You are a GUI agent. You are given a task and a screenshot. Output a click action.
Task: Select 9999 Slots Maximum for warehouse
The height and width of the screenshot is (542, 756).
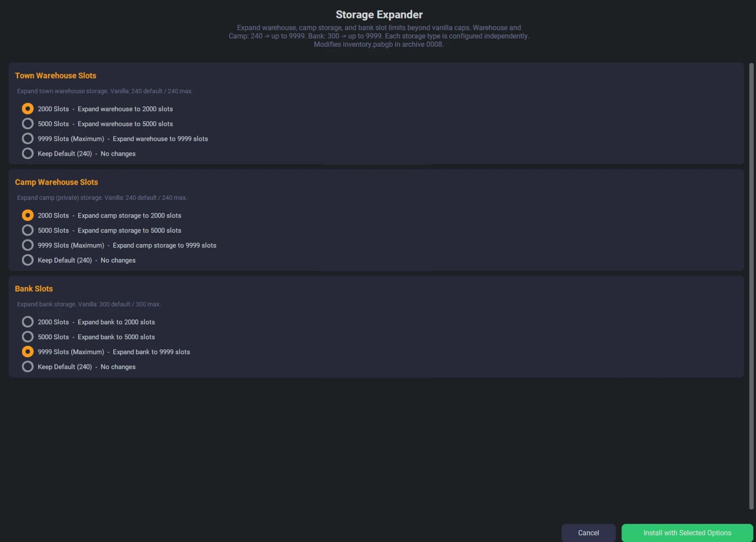(28, 139)
